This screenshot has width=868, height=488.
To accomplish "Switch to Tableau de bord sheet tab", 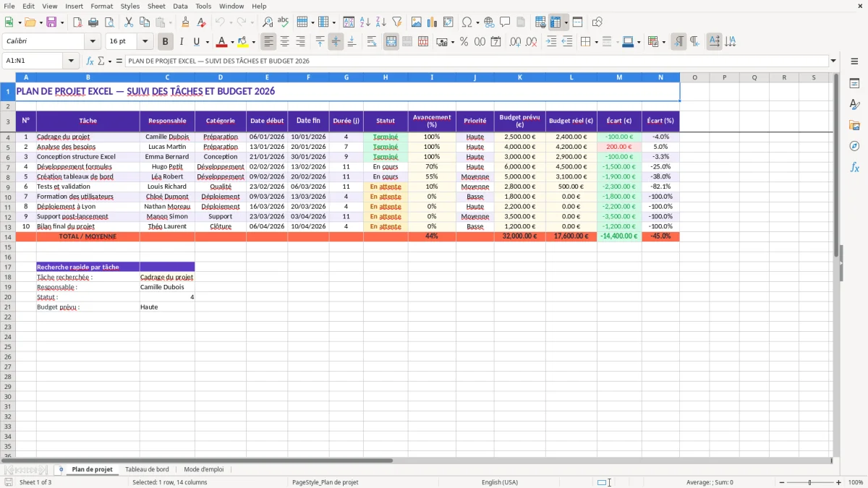I will [x=147, y=469].
